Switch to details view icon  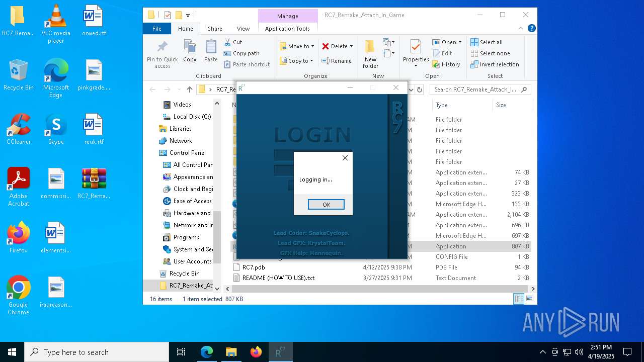tap(519, 299)
